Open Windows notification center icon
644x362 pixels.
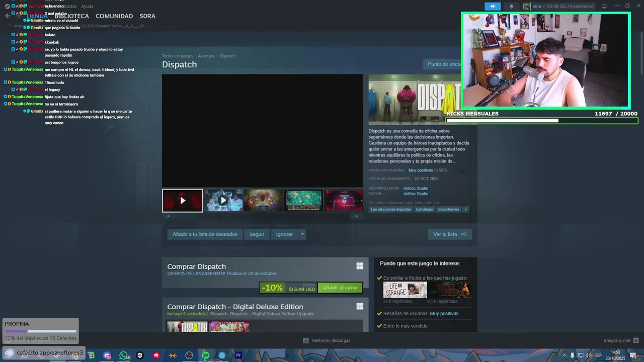pyautogui.click(x=633, y=355)
